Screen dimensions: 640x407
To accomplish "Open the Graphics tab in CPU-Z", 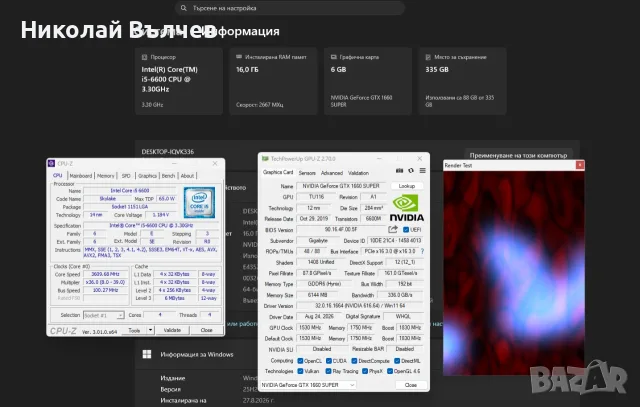I will click(x=147, y=176).
